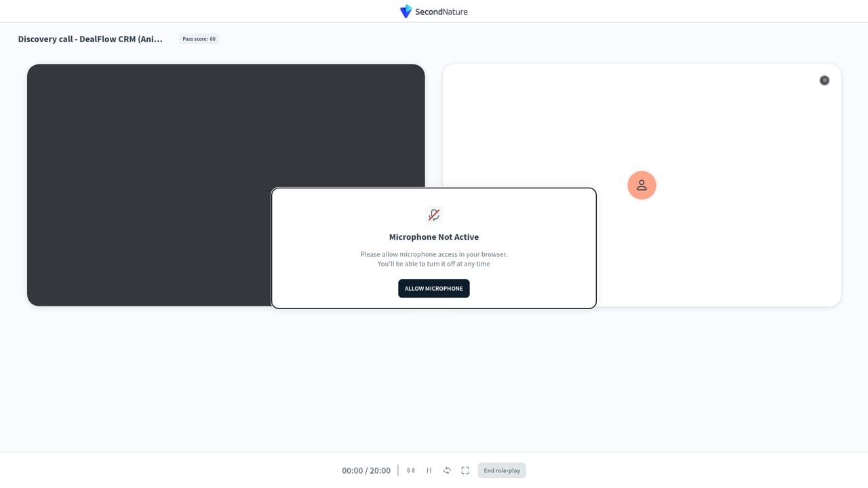Click the SecondNature logo
Screen dimensions: 868x488
434,12
